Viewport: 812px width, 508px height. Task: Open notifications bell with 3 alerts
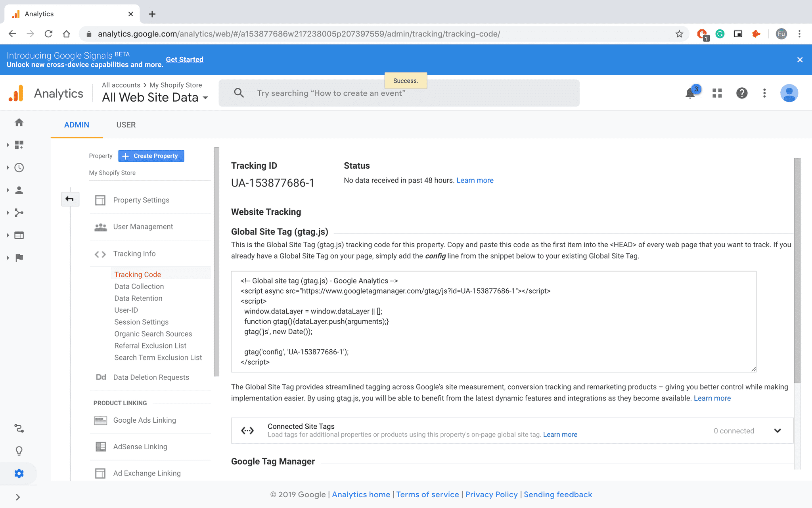[x=690, y=93]
